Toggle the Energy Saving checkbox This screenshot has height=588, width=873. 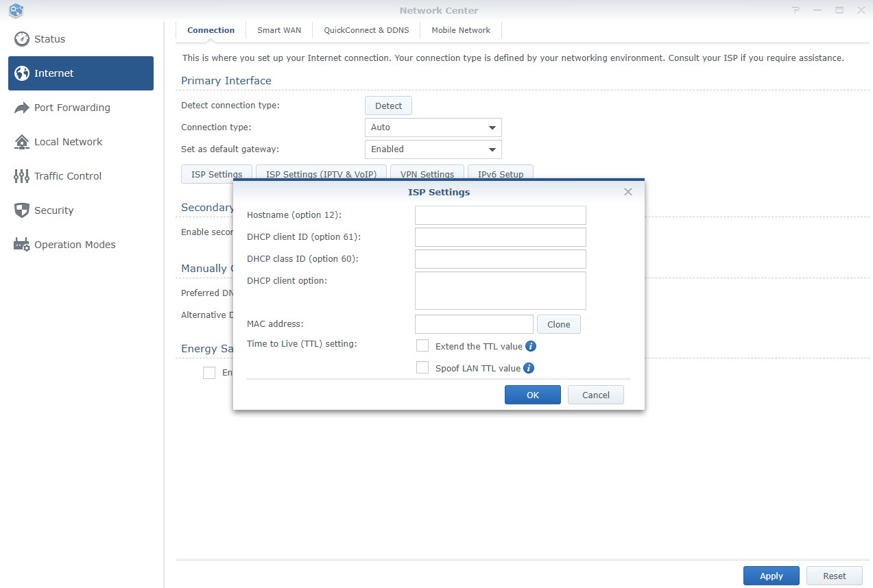[x=209, y=373]
